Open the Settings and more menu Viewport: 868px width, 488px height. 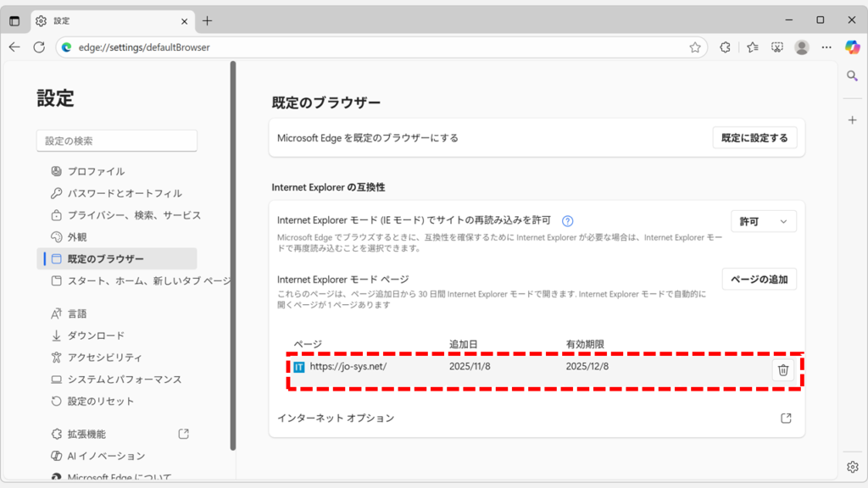click(x=826, y=47)
